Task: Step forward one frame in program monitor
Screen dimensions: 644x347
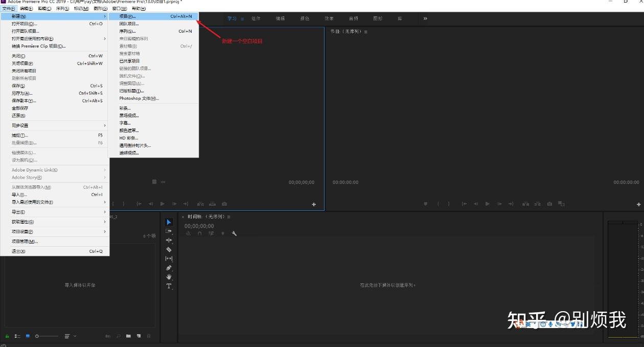Action: (499, 204)
